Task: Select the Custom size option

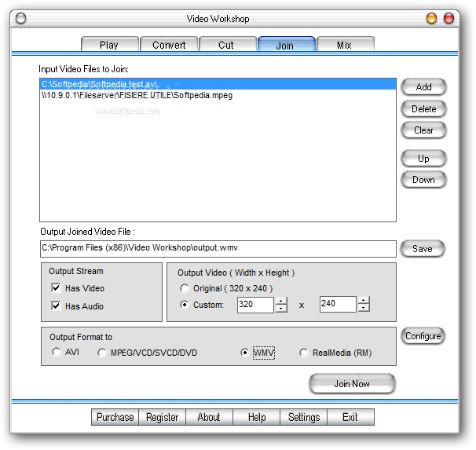Action: (185, 305)
